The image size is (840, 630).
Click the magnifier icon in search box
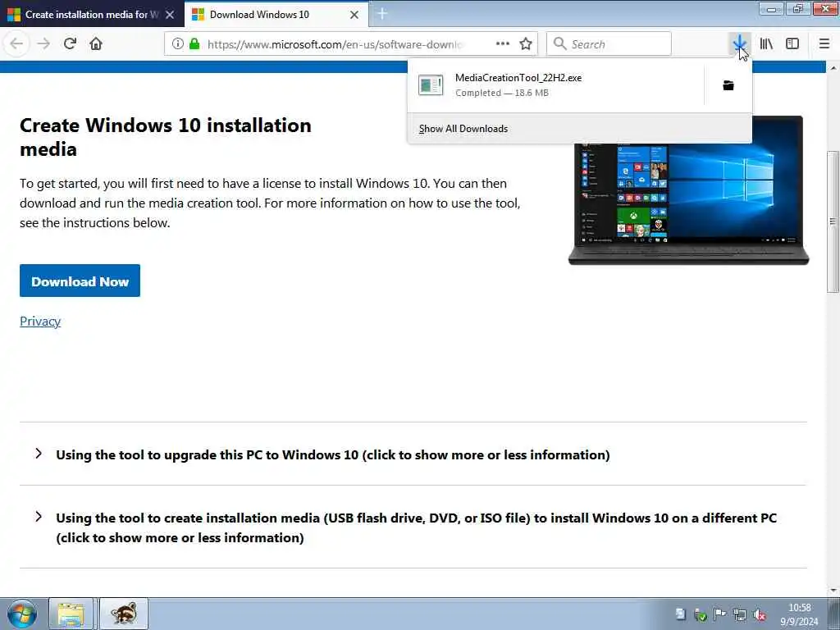tap(559, 44)
